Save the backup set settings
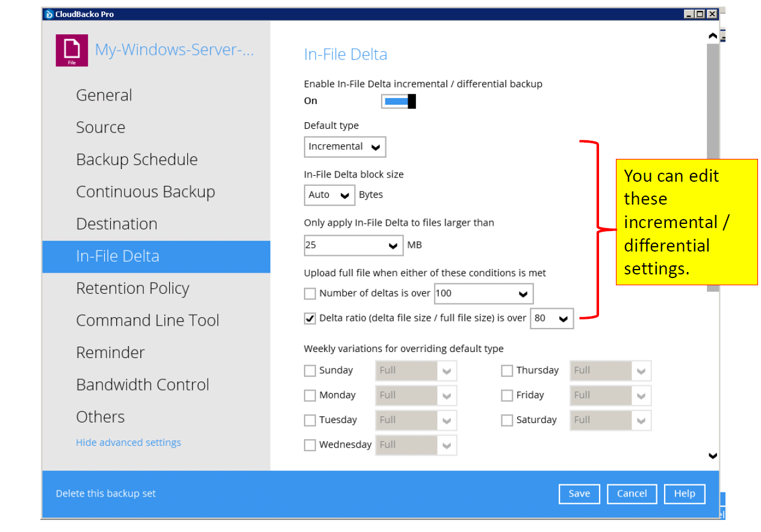This screenshot has width=761, height=532. [579, 493]
